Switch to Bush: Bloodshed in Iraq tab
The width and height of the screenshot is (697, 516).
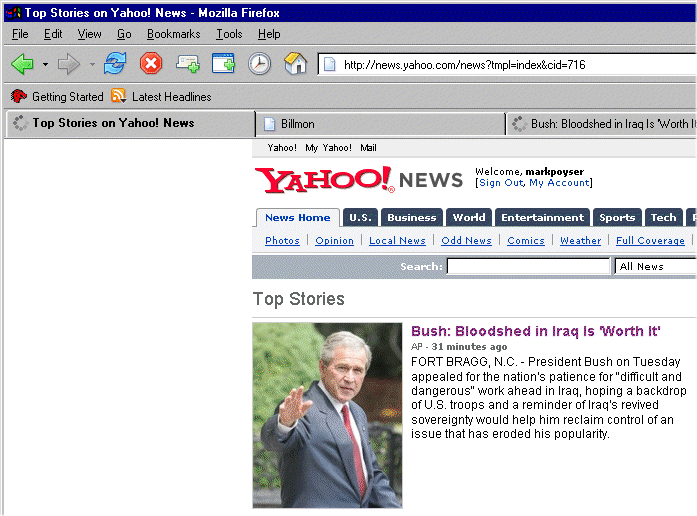(602, 124)
